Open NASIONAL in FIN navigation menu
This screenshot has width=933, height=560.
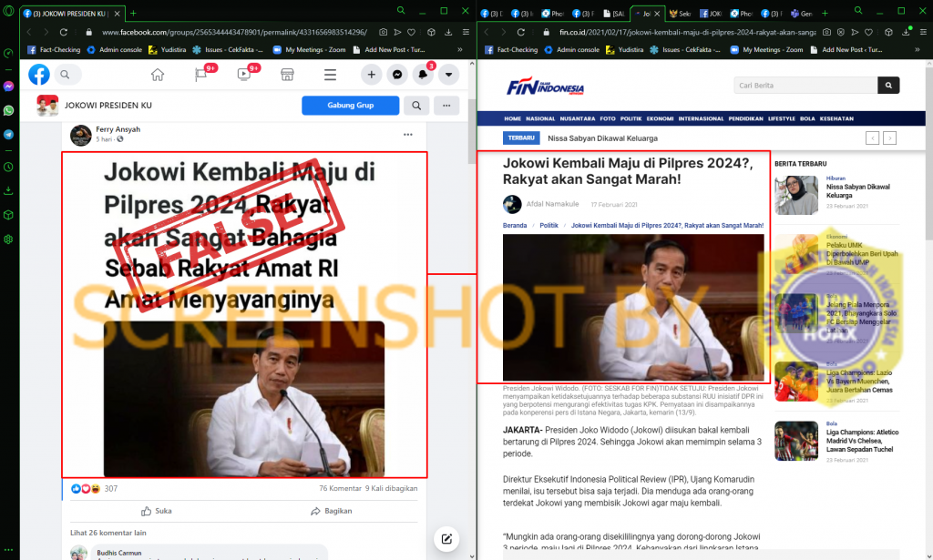coord(540,119)
